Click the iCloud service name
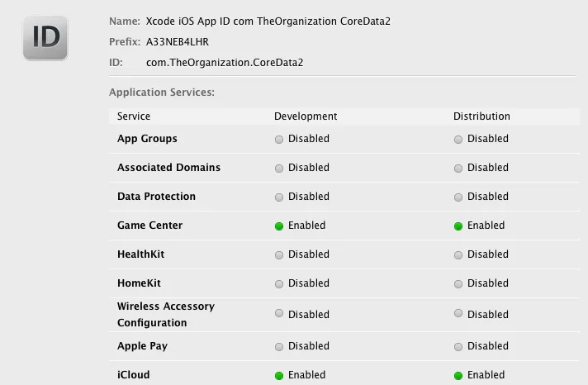Viewport: 588px width, 385px height. click(x=134, y=374)
